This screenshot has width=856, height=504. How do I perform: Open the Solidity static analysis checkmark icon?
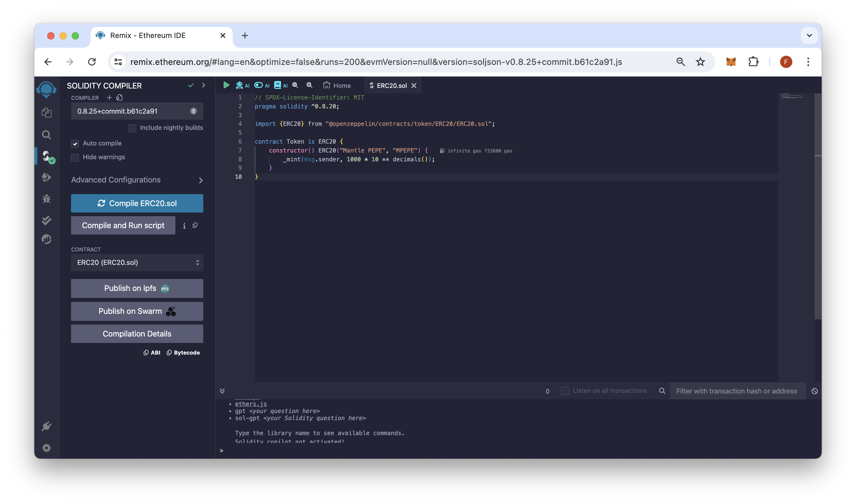pyautogui.click(x=47, y=220)
